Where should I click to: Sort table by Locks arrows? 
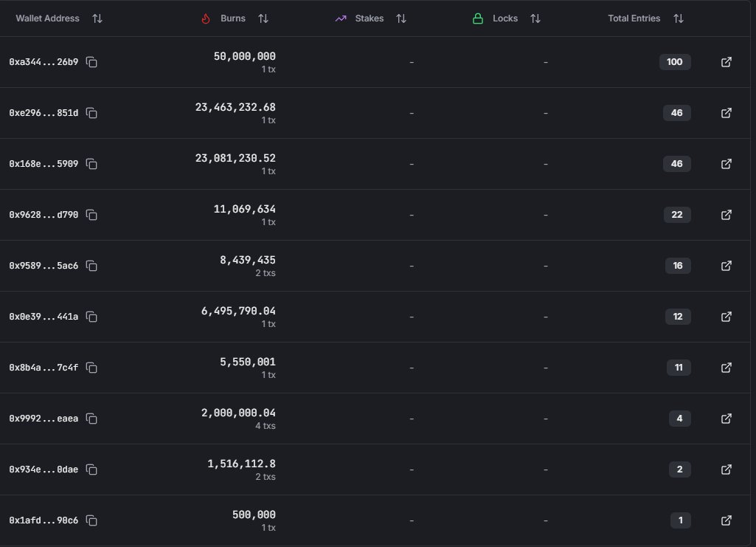click(x=535, y=18)
